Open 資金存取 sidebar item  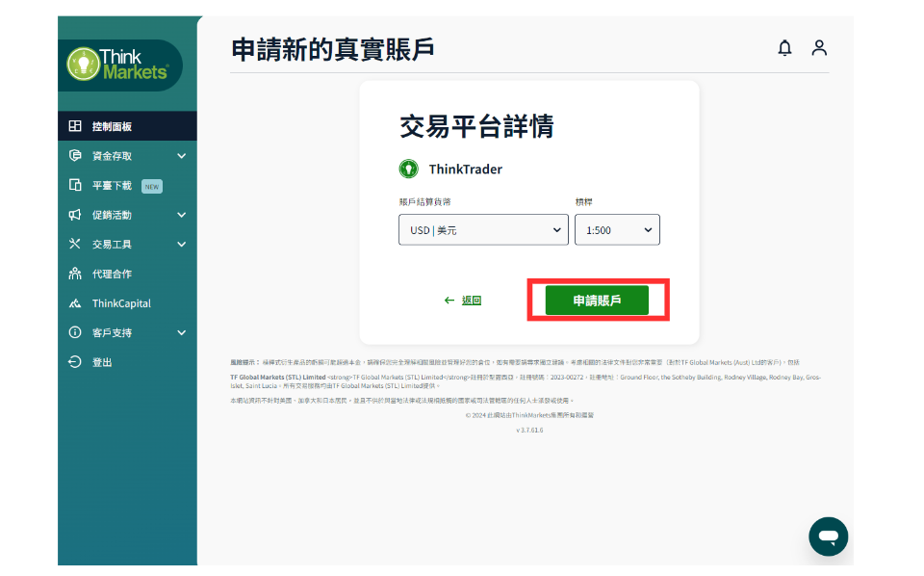pos(127,156)
